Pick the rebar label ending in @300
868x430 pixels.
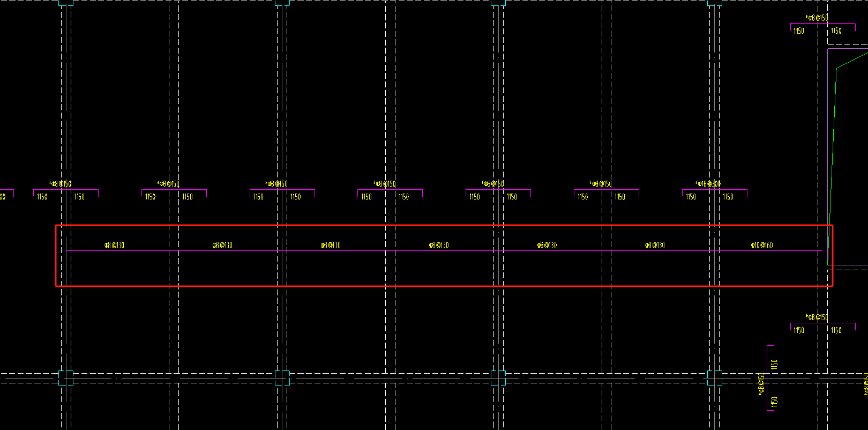[708, 183]
